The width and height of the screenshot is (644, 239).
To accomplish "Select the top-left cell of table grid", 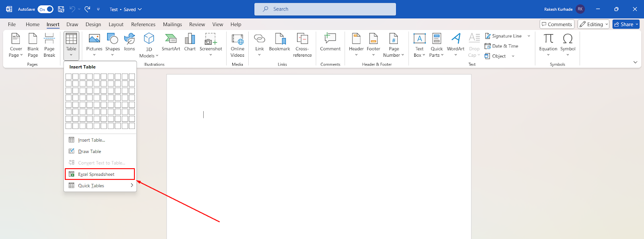I will pos(68,76).
